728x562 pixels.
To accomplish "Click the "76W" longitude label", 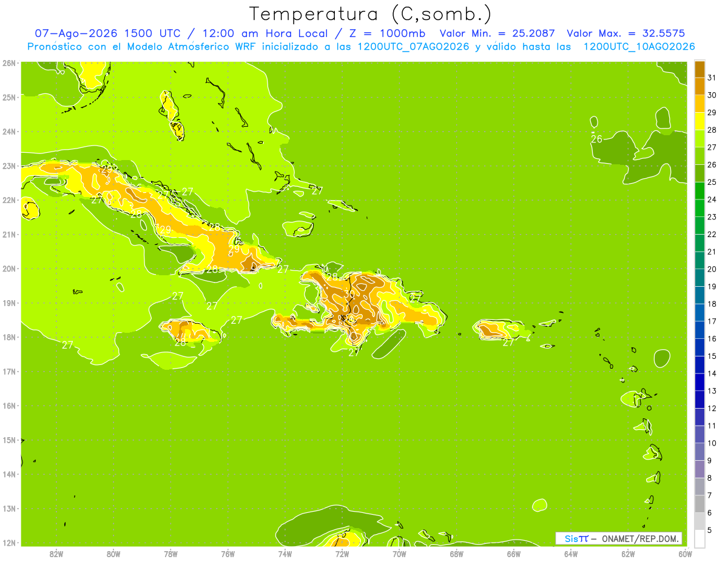I will 228,554.
